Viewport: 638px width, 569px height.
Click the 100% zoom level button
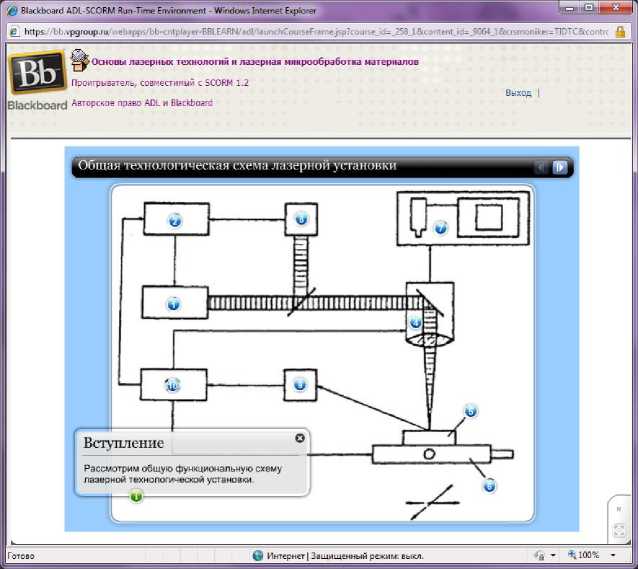584,555
